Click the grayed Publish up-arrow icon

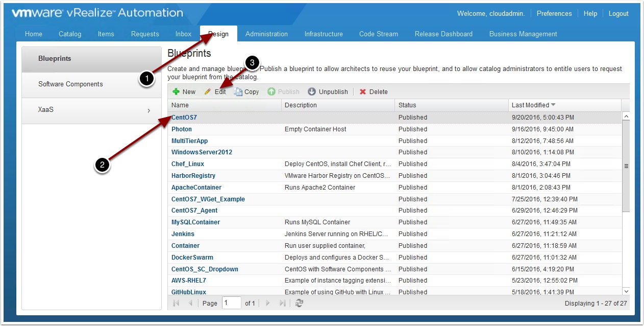click(x=271, y=91)
